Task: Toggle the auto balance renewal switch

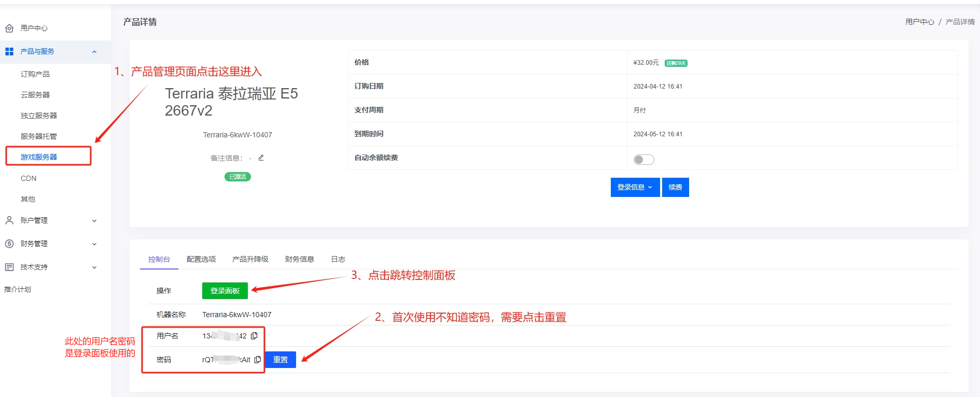Action: 643,160
